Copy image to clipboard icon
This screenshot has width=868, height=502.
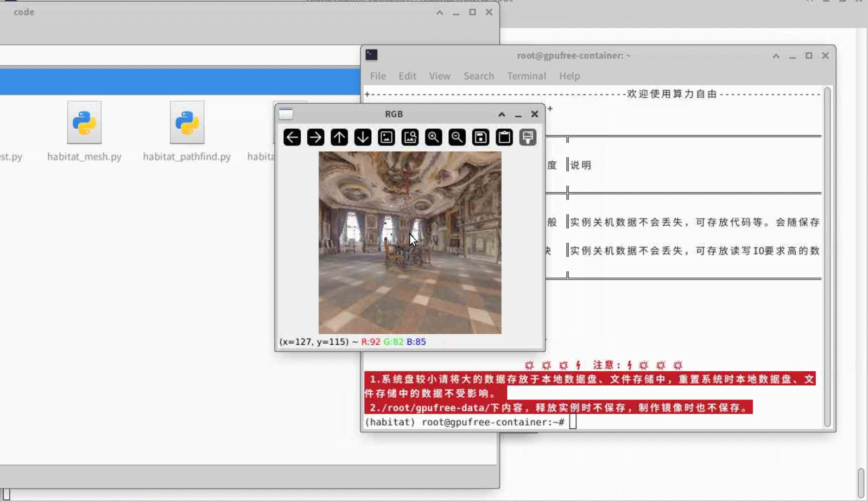coord(504,137)
